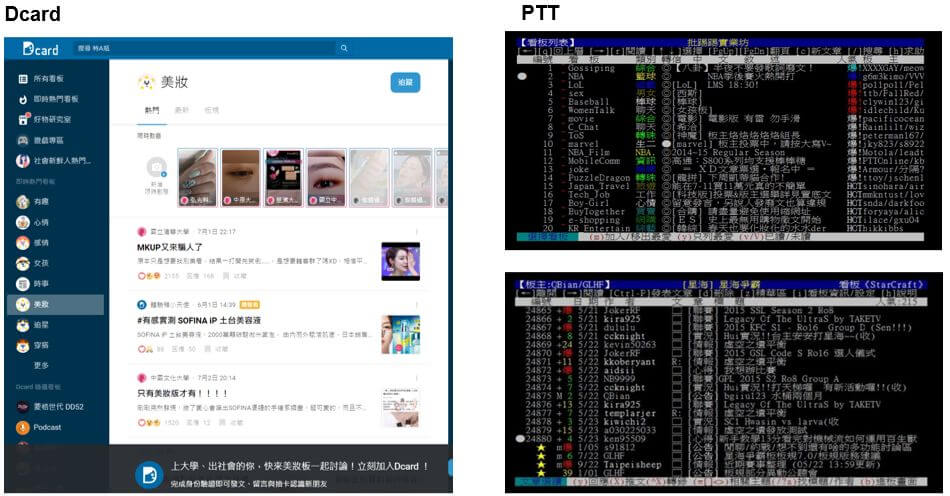Open the more menu on SOFINA iP post
This screenshot has height=496, width=950.
416,305
